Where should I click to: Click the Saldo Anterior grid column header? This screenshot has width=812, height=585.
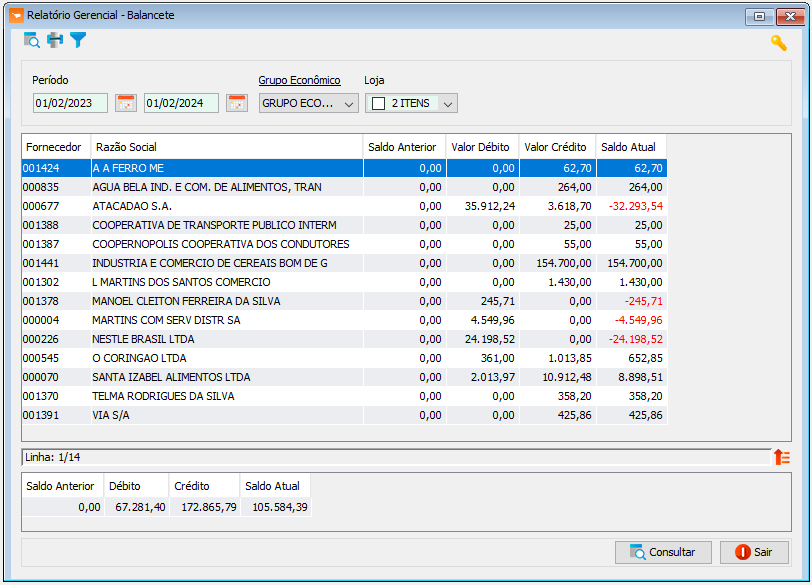coord(404,147)
